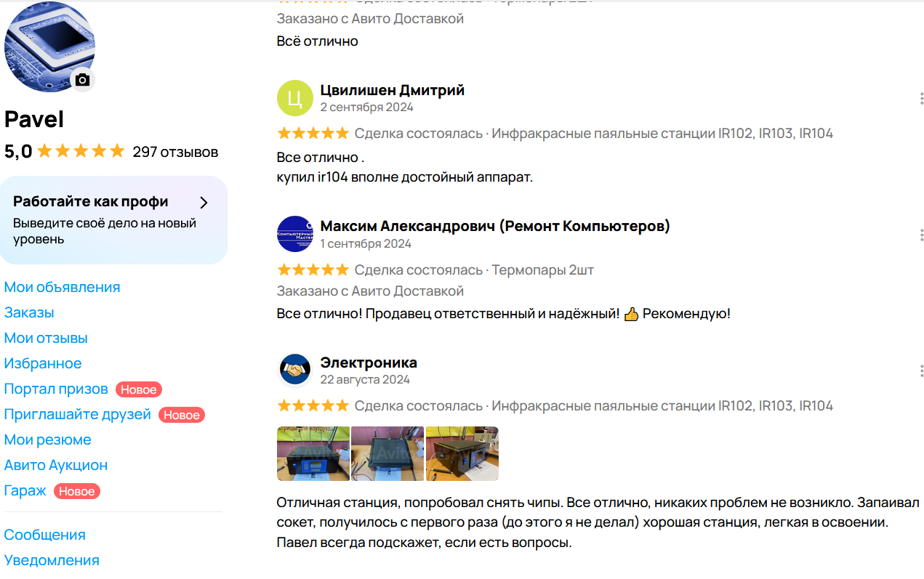Click Максим Александрович (Ремонт Компьютеров) name

(495, 226)
